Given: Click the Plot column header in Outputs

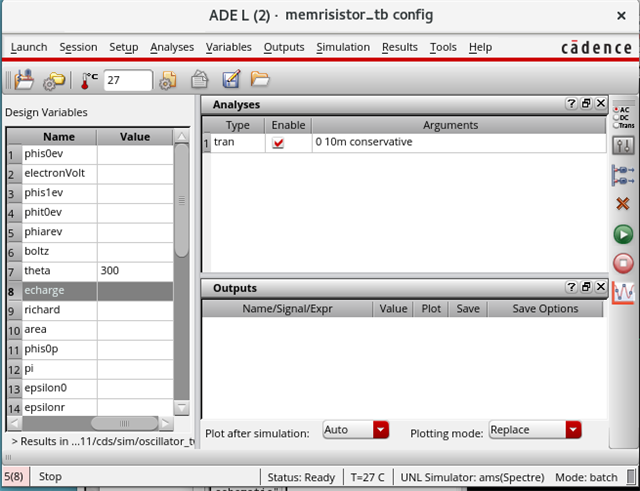Looking at the screenshot, I should [431, 309].
